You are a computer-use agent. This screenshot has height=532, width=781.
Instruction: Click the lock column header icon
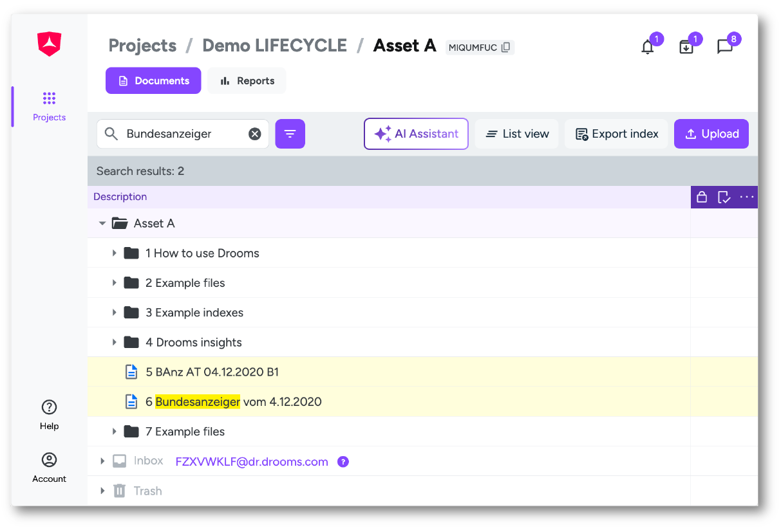tap(702, 197)
